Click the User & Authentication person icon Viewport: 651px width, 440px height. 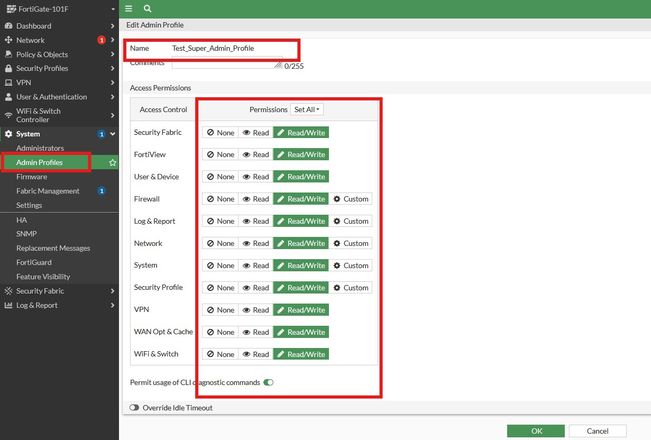[x=8, y=97]
